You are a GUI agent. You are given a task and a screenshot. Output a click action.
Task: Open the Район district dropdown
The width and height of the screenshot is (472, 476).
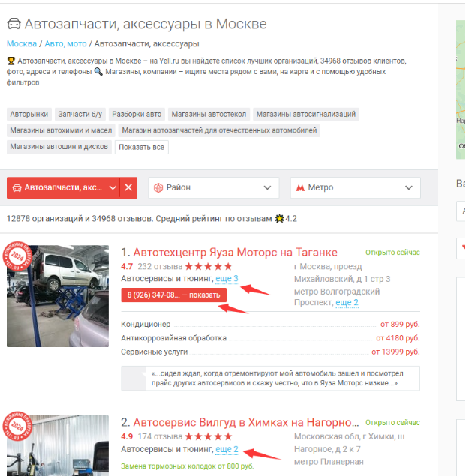(213, 187)
